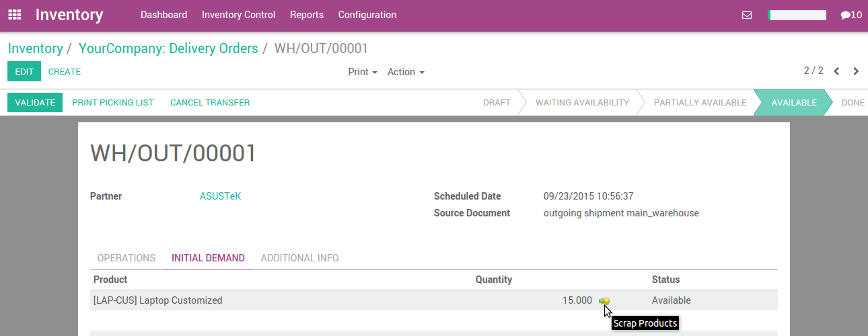Expand the Print dropdown
This screenshot has height=336, width=868.
click(x=362, y=72)
